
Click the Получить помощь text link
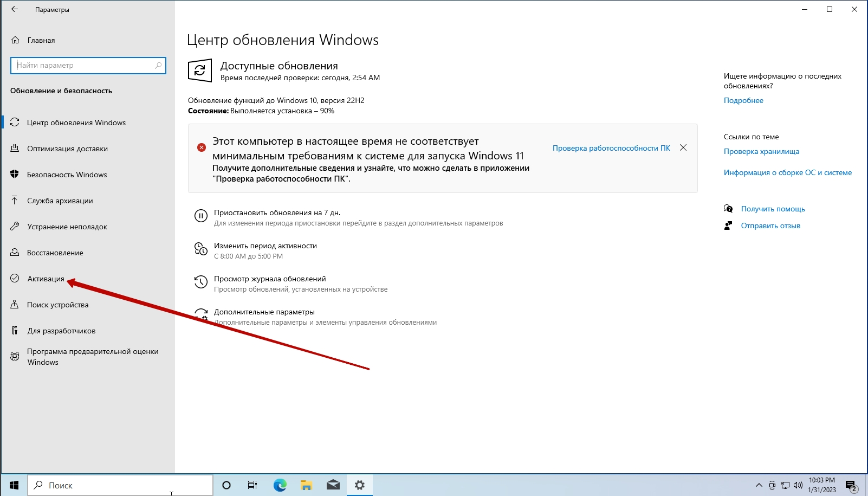773,209
